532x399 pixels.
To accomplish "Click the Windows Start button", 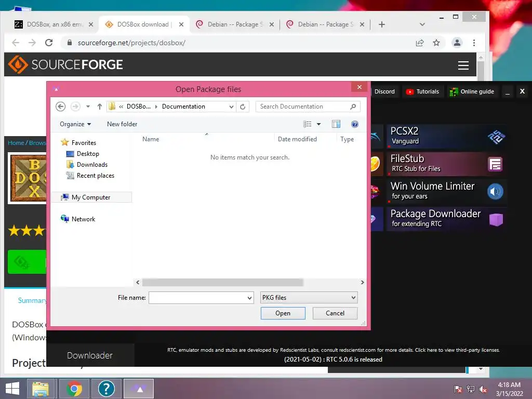I will tap(12, 389).
